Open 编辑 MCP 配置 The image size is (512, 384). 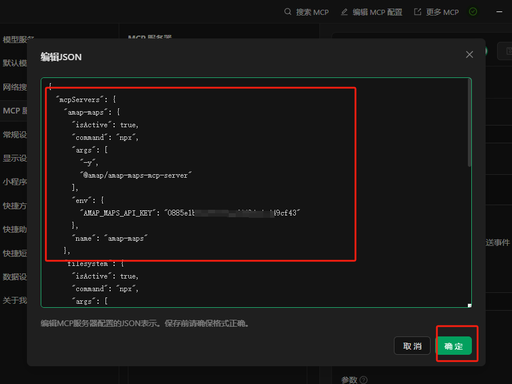tap(371, 12)
